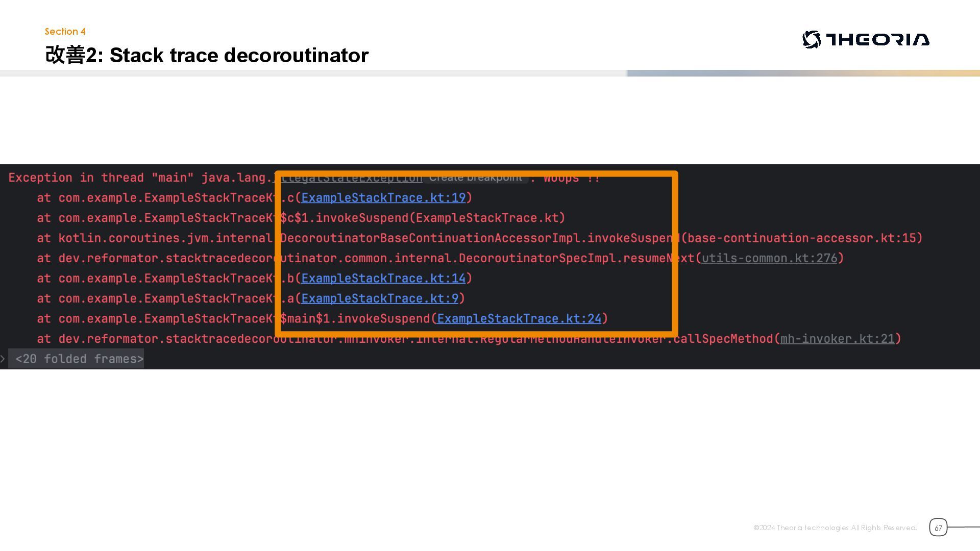This screenshot has width=980, height=551.
Task: Click the Section 4 label
Action: point(65,32)
